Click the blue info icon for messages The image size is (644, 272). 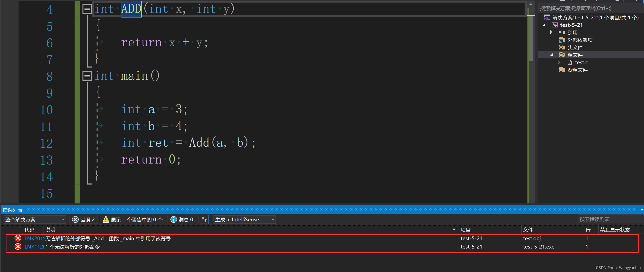coord(174,219)
